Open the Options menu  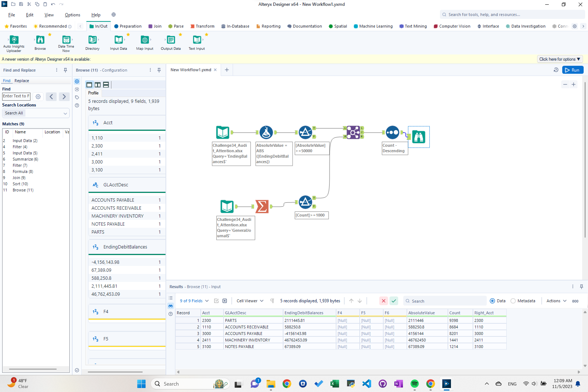tap(72, 15)
